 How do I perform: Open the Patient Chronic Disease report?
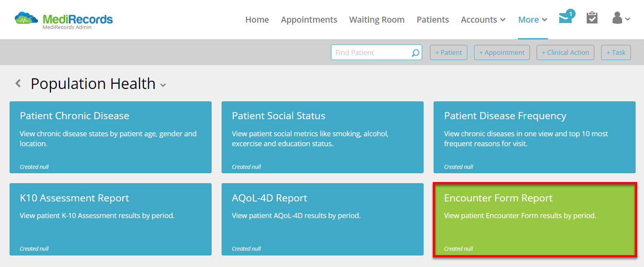[110, 137]
